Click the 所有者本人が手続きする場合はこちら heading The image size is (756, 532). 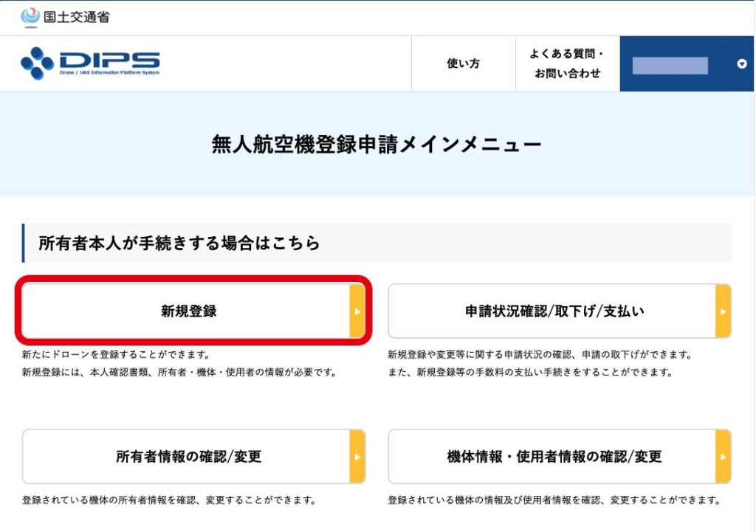179,243
